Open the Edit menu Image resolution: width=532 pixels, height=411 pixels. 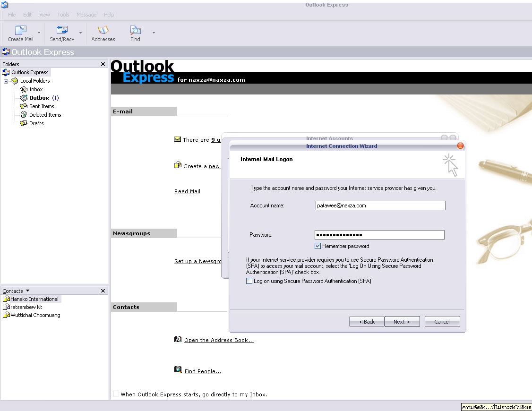(27, 15)
